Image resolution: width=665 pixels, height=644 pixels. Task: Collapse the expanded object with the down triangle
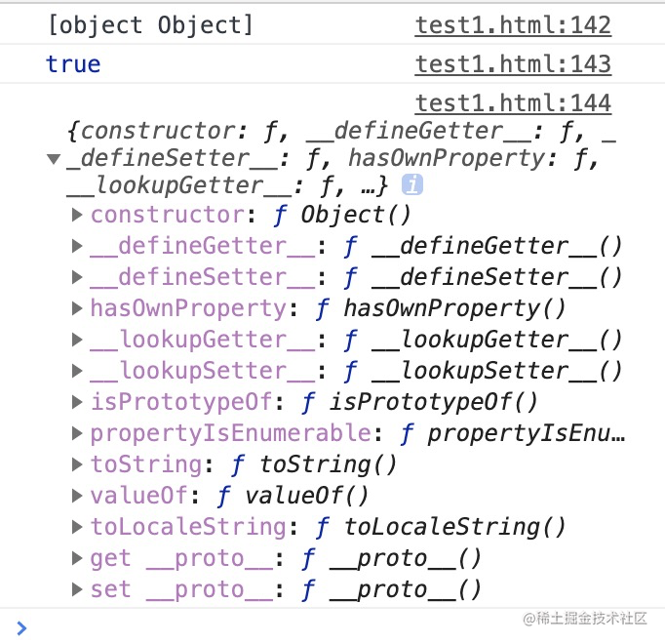click(x=54, y=159)
